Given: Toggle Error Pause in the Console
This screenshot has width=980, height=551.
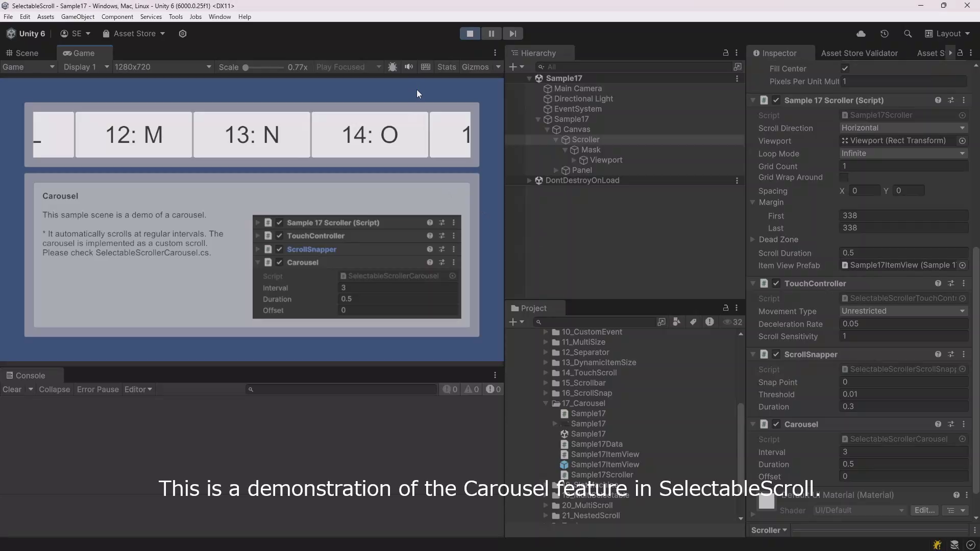Looking at the screenshot, I should click(x=98, y=389).
